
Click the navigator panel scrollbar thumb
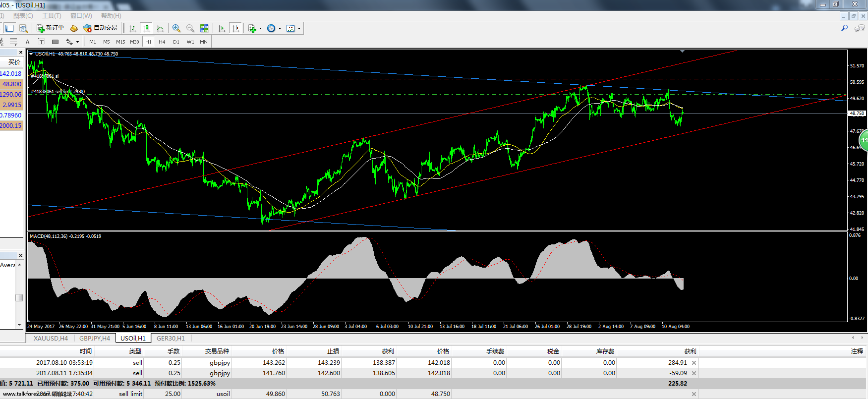click(x=19, y=297)
